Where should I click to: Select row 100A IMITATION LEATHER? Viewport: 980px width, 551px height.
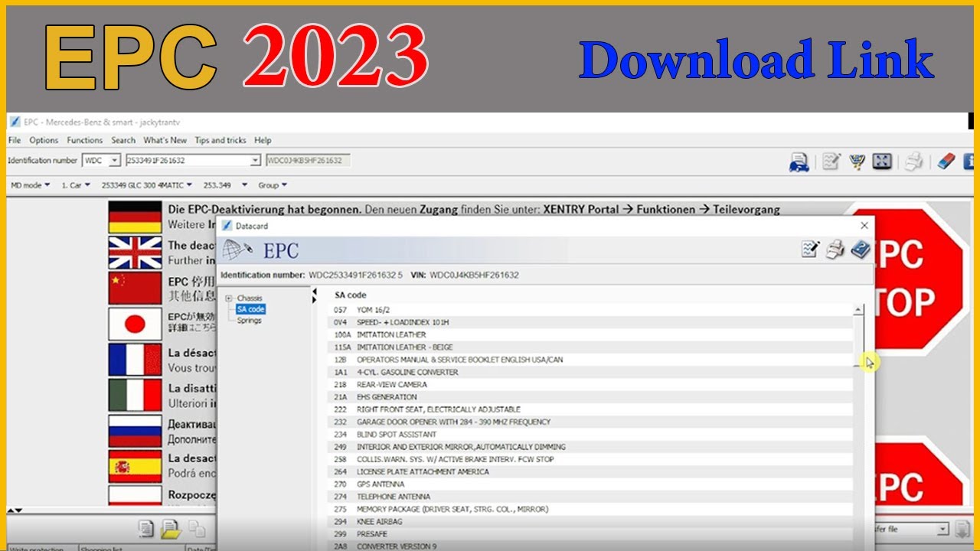591,334
